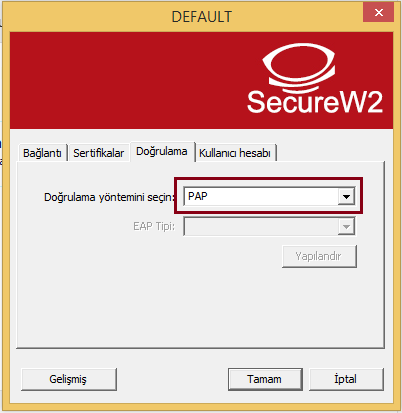This screenshot has height=413, width=402.
Task: Select the Doğrulama tab
Action: (162, 151)
